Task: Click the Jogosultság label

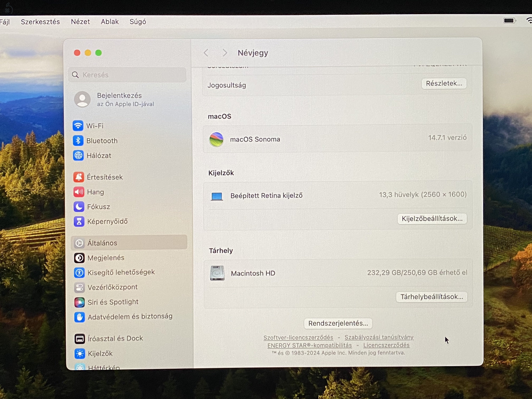Action: [x=227, y=85]
